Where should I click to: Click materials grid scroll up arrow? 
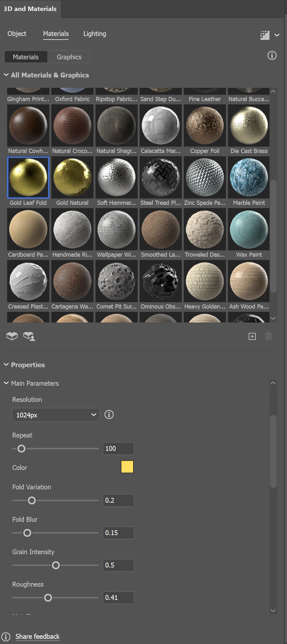coord(273,91)
